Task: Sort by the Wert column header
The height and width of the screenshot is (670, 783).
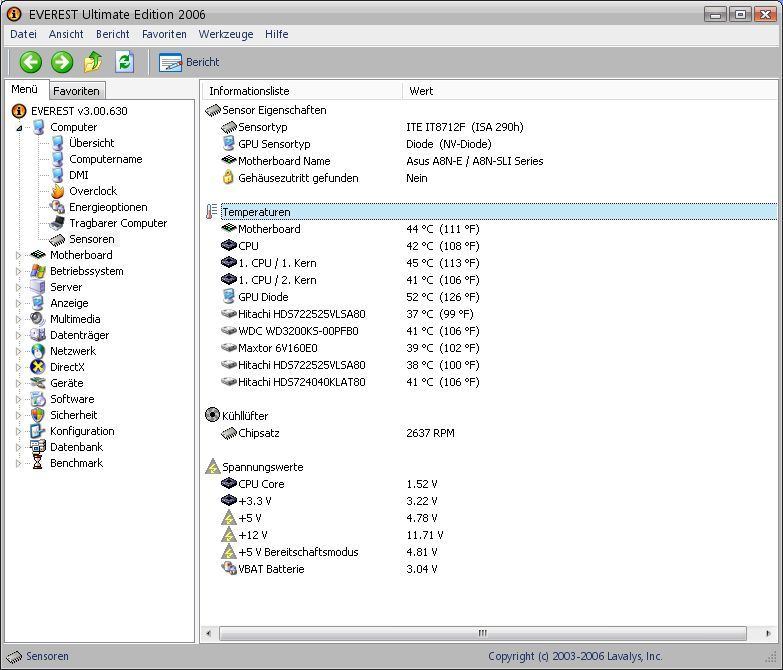Action: [590, 91]
